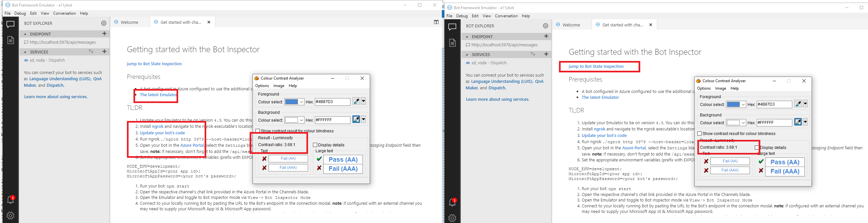Collapse SERVICES section in right Emulator window
Image resolution: width=868 pixels, height=223 pixels.
pyautogui.click(x=467, y=54)
